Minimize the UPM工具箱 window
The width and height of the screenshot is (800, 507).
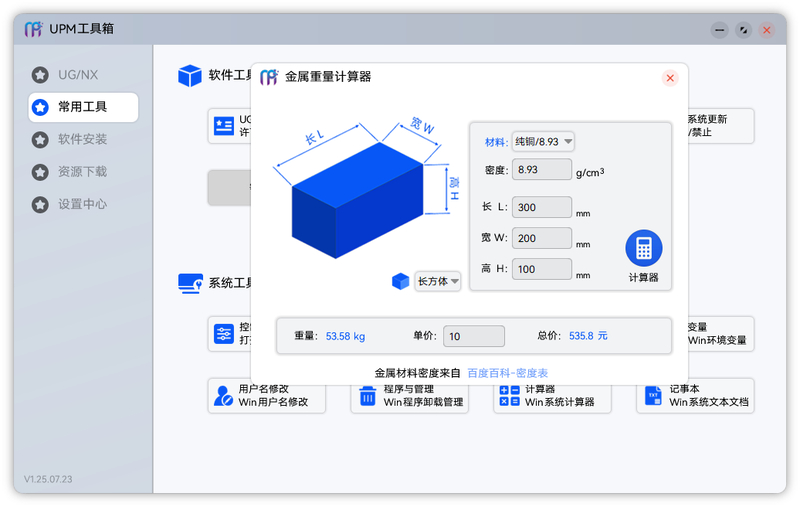point(719,30)
